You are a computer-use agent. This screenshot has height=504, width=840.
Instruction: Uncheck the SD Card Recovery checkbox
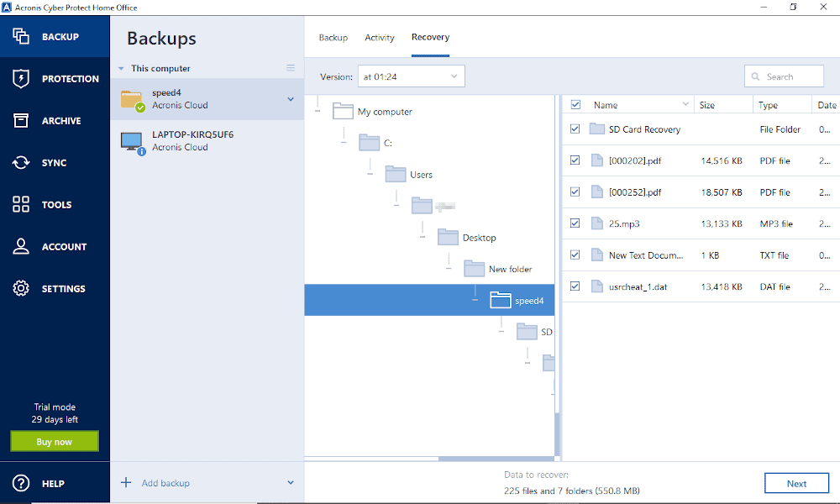point(575,129)
